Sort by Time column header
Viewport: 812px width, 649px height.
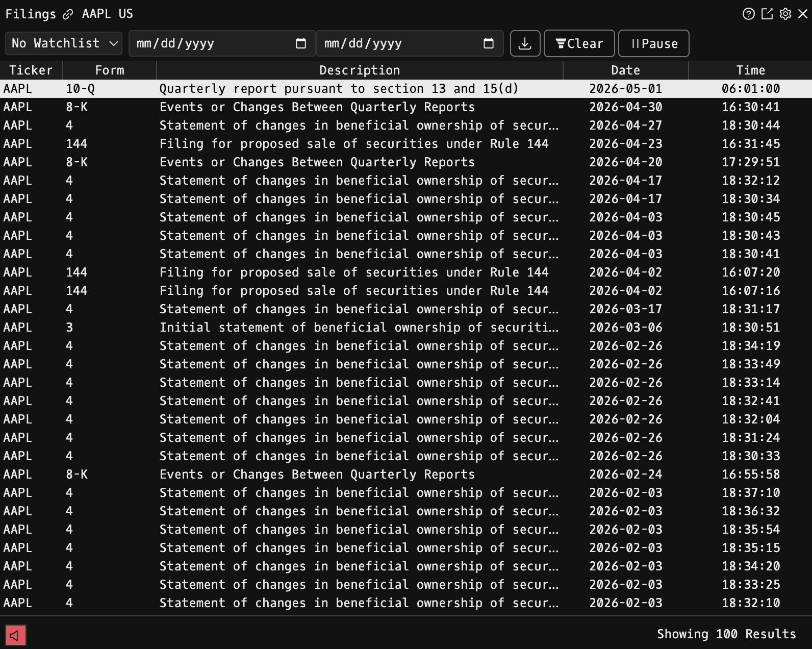click(x=750, y=70)
